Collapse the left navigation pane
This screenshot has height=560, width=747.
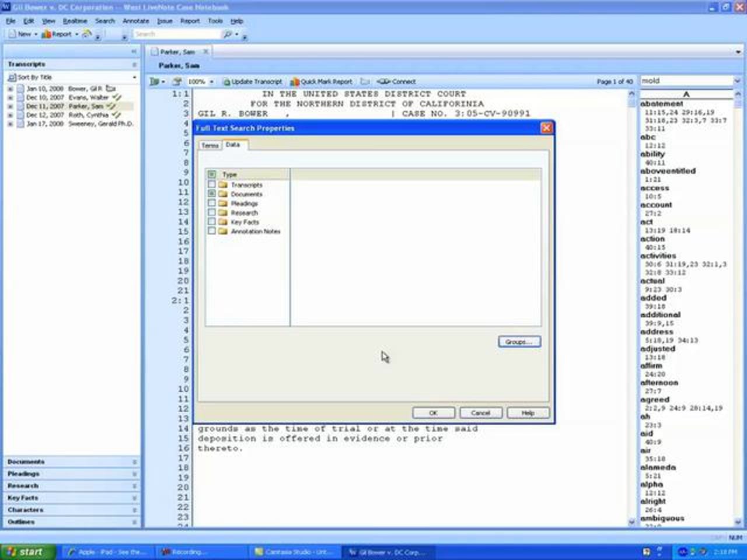click(134, 51)
